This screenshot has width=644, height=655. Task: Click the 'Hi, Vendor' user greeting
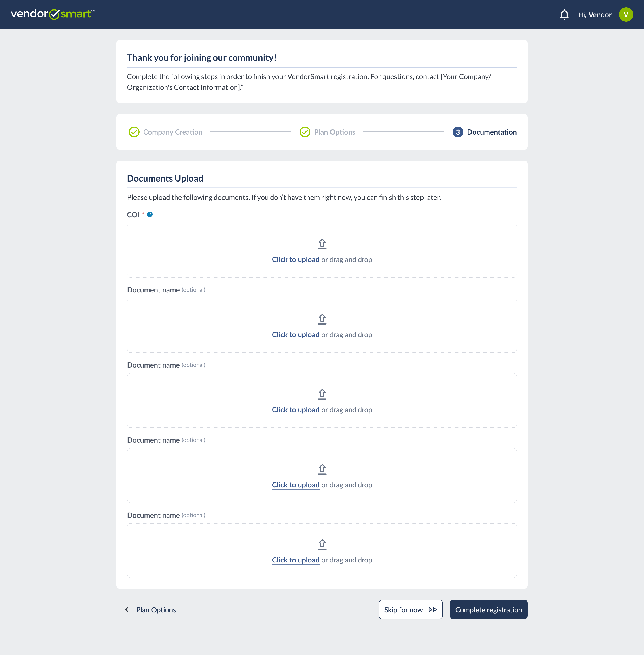[x=595, y=15]
